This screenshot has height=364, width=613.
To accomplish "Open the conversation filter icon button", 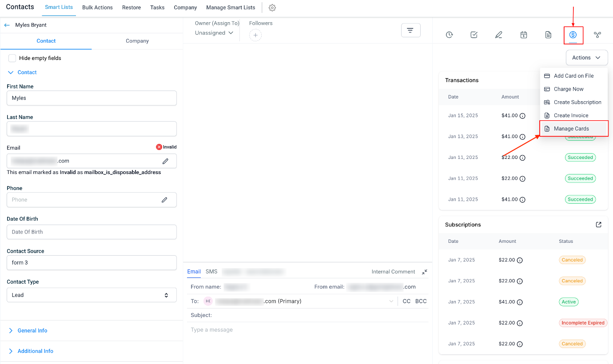I will [410, 30].
